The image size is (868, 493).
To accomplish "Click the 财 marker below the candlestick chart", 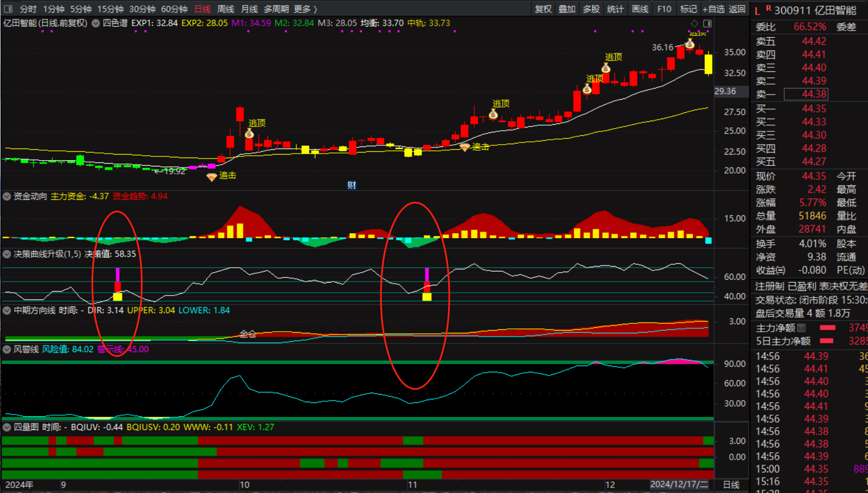I will click(x=351, y=185).
